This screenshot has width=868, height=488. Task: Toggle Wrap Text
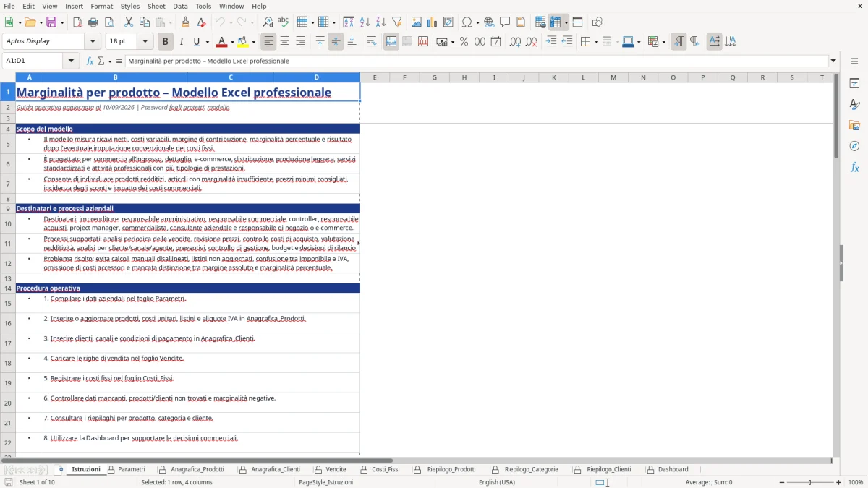372,42
